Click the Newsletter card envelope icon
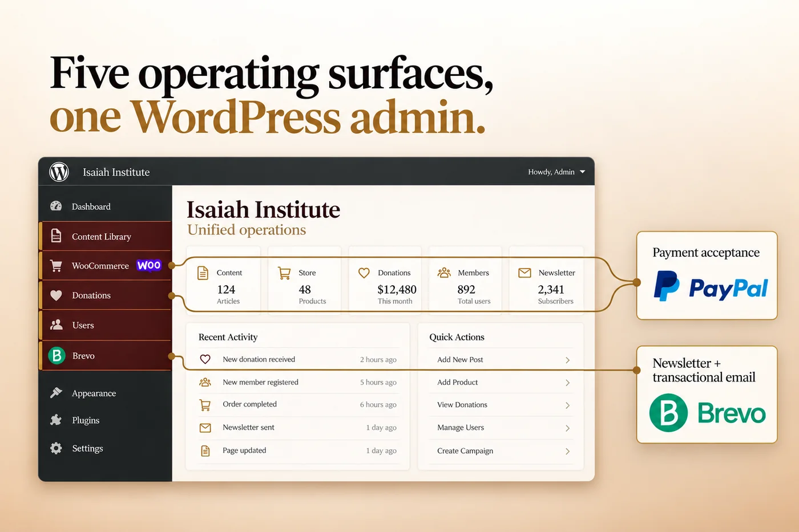Image resolution: width=799 pixels, height=532 pixels. (x=524, y=273)
